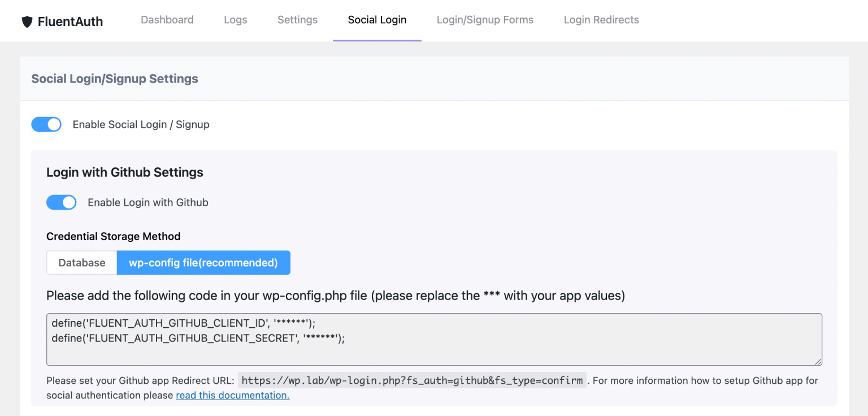Select the Database storage method
868x416 pixels.
81,262
